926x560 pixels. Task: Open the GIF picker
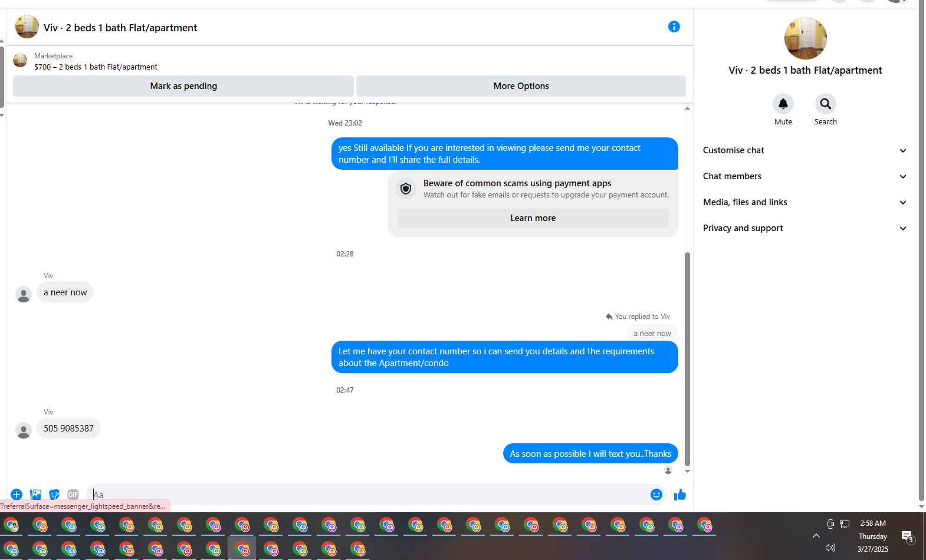pyautogui.click(x=73, y=495)
